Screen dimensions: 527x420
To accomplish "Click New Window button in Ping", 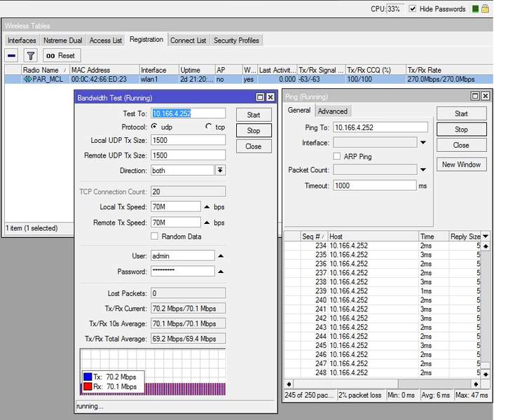I will pos(460,164).
